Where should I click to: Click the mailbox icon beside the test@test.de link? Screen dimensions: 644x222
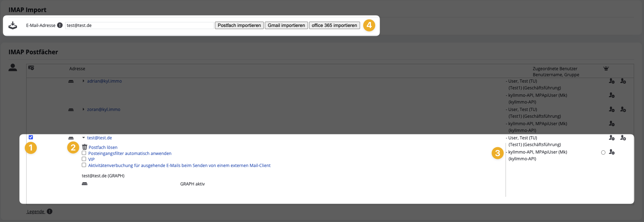(x=71, y=138)
